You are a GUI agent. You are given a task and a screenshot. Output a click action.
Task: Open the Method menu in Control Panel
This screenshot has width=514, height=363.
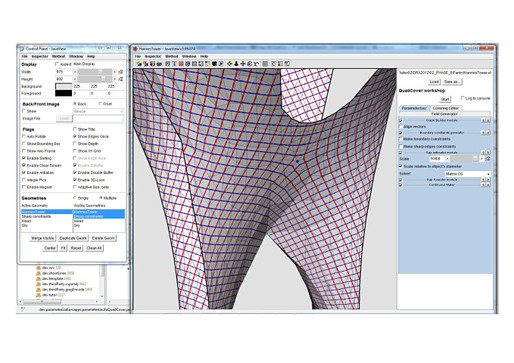pos(58,56)
